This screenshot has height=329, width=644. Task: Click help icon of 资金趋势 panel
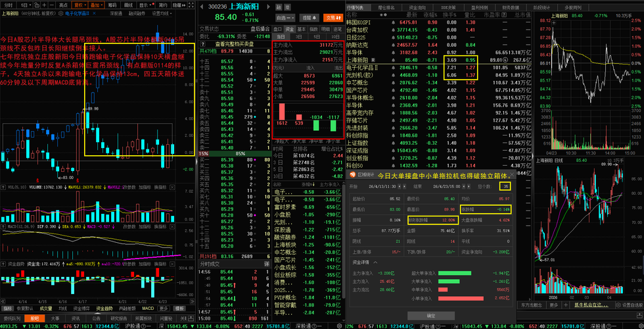[x=3, y=264]
